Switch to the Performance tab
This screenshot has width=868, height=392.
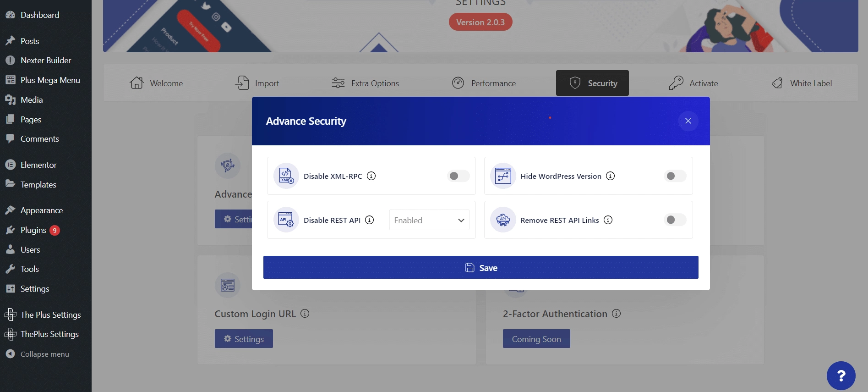(x=484, y=83)
